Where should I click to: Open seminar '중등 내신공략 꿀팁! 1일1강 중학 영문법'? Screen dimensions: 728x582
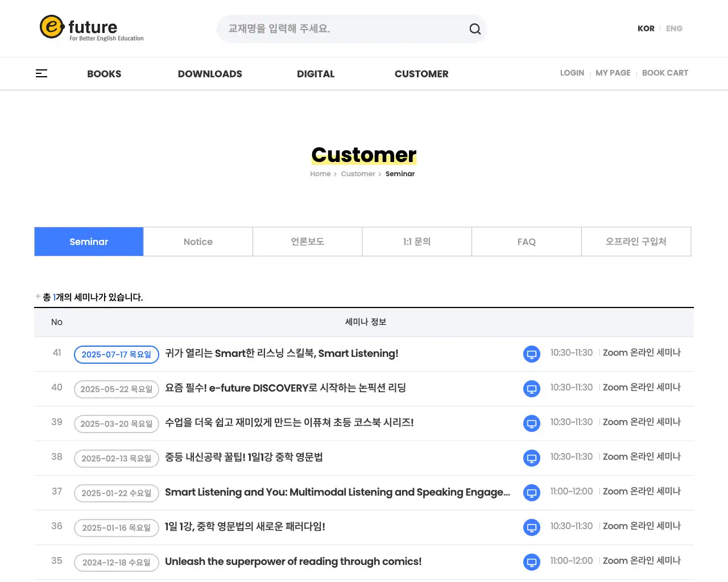coord(244,458)
